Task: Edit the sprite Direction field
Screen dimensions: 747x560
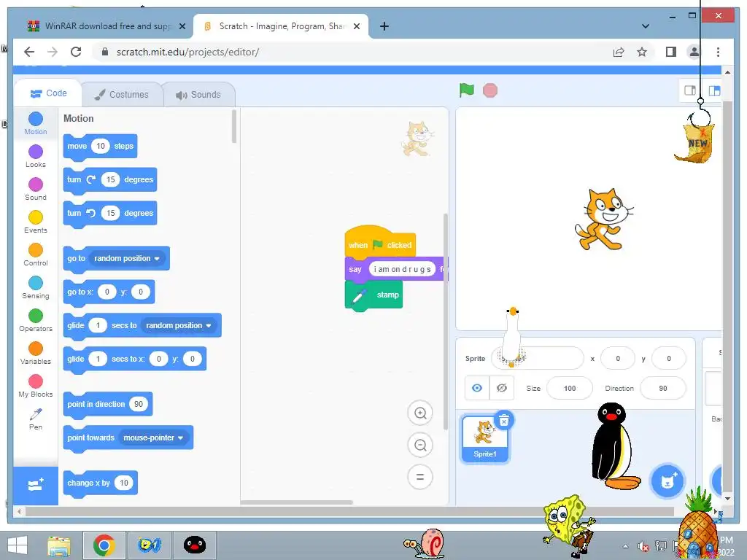Action: 662,388
